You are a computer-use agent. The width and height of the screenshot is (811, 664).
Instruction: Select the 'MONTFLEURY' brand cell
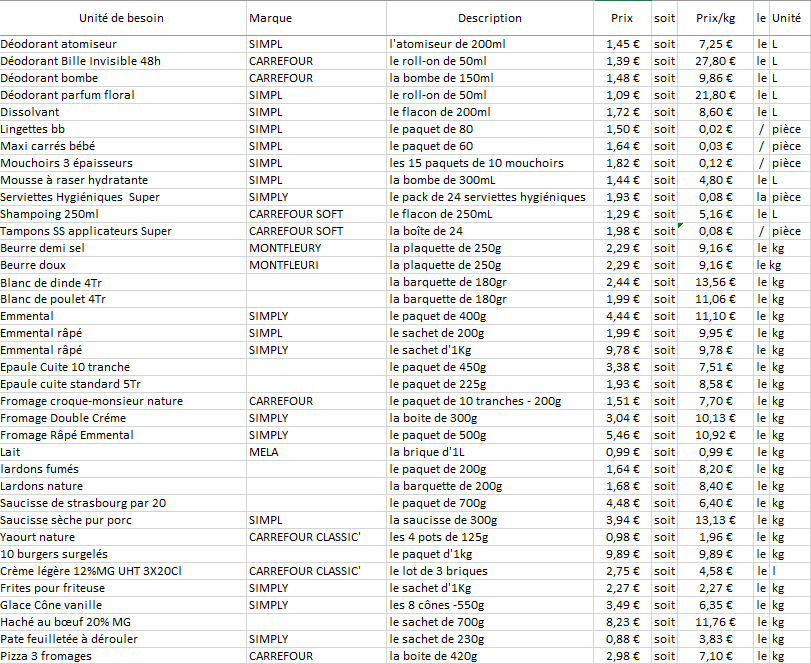pos(316,248)
